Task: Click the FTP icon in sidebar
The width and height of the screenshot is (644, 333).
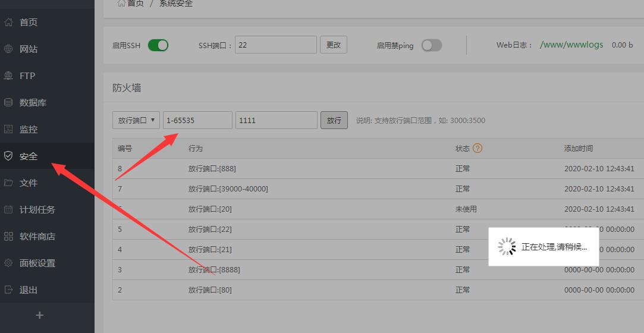Action: coord(8,76)
